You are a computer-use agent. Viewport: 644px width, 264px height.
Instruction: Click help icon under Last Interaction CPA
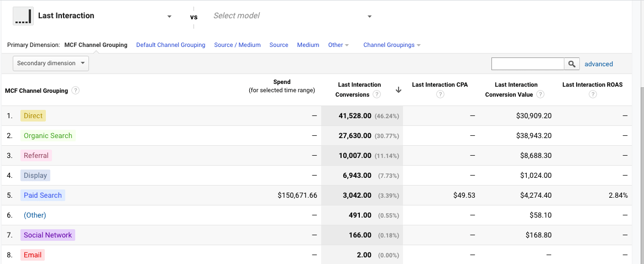(x=440, y=94)
